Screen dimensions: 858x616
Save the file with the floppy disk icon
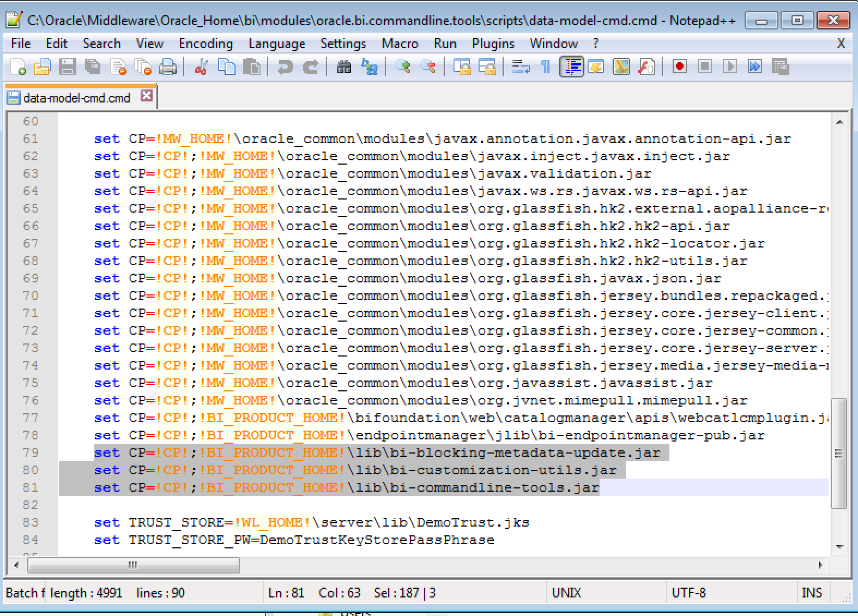pyautogui.click(x=68, y=67)
